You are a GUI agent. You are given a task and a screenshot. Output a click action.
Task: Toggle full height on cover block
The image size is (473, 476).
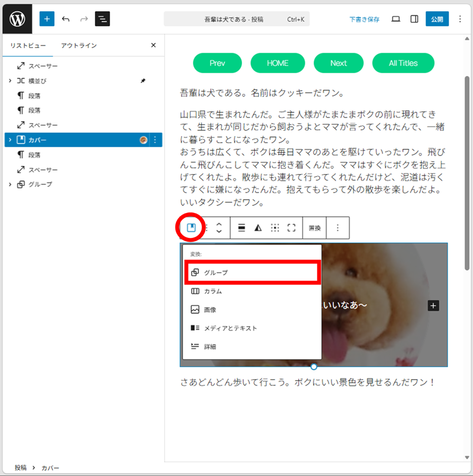[x=291, y=228]
